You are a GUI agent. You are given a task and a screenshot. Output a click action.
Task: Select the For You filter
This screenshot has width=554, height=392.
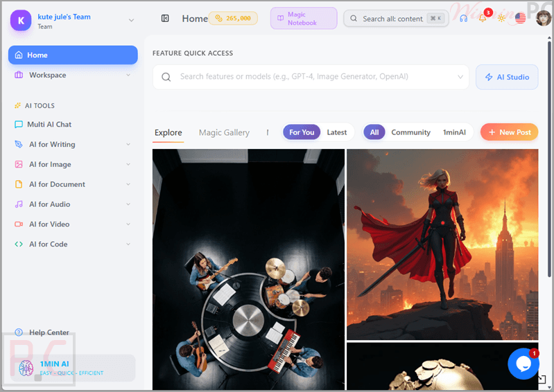[x=302, y=132]
